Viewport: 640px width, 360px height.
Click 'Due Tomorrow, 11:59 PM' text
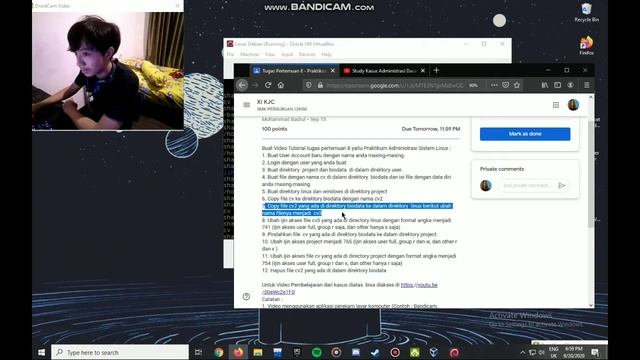(431, 129)
